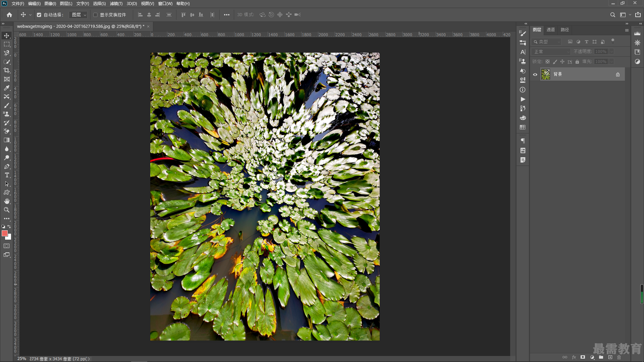Select the Horizontal Type tool

click(x=7, y=175)
